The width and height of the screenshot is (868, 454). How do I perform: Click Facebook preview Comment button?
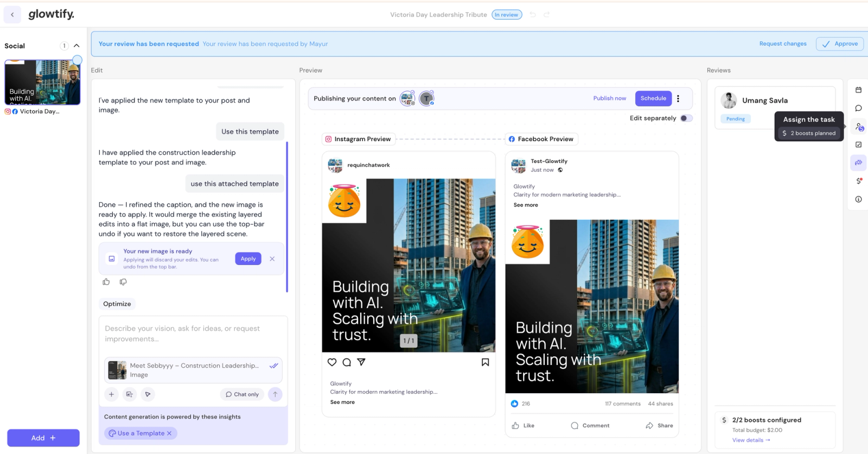coord(590,426)
